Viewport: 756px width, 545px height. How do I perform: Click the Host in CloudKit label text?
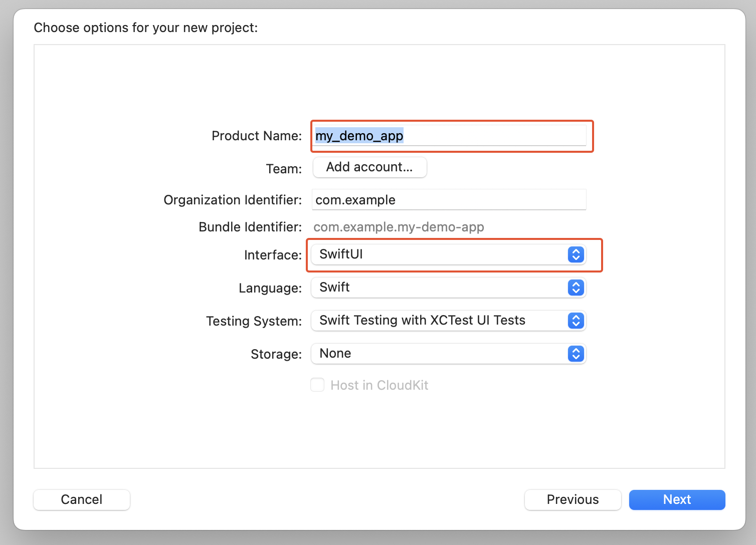[x=379, y=385]
